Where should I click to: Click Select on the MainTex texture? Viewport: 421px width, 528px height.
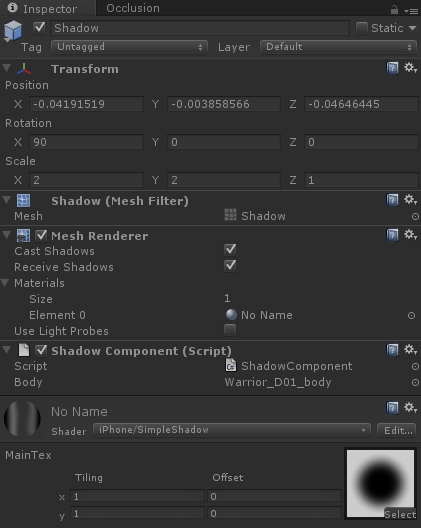(400, 514)
